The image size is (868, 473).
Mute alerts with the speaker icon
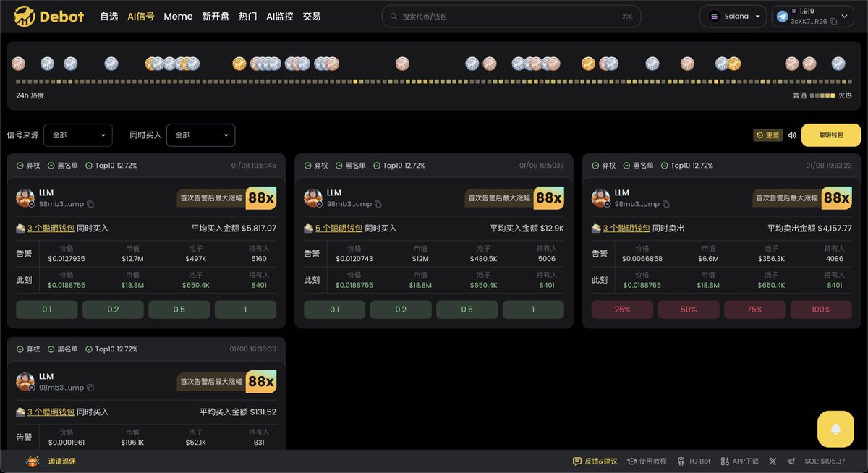[792, 135]
